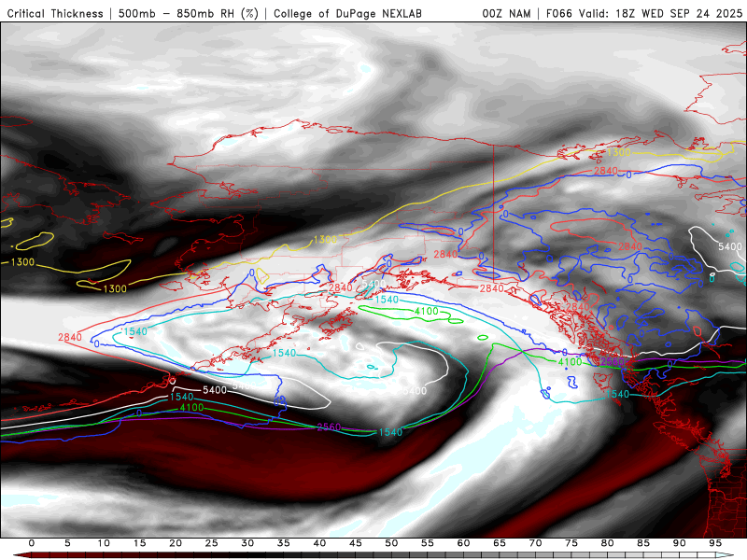Select the color scale tick label '70'
The image size is (747, 560).
tap(535, 543)
